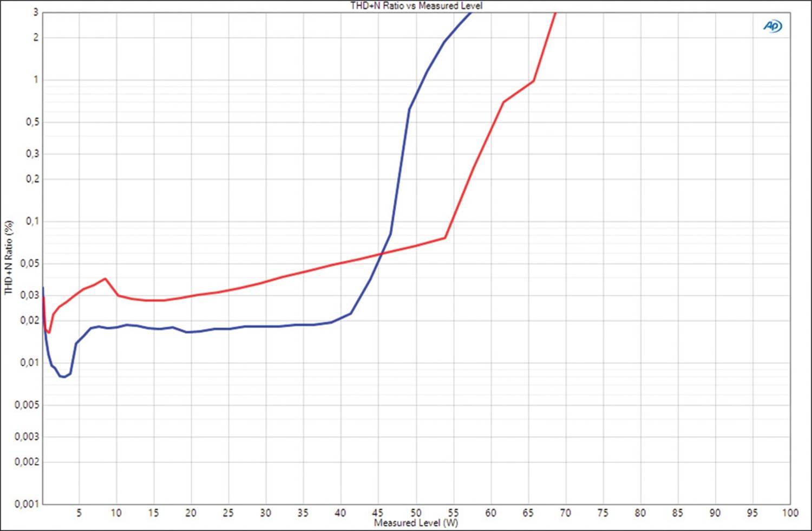Click the x-axis value 25
Screen dimensions: 812x531
(x=228, y=513)
